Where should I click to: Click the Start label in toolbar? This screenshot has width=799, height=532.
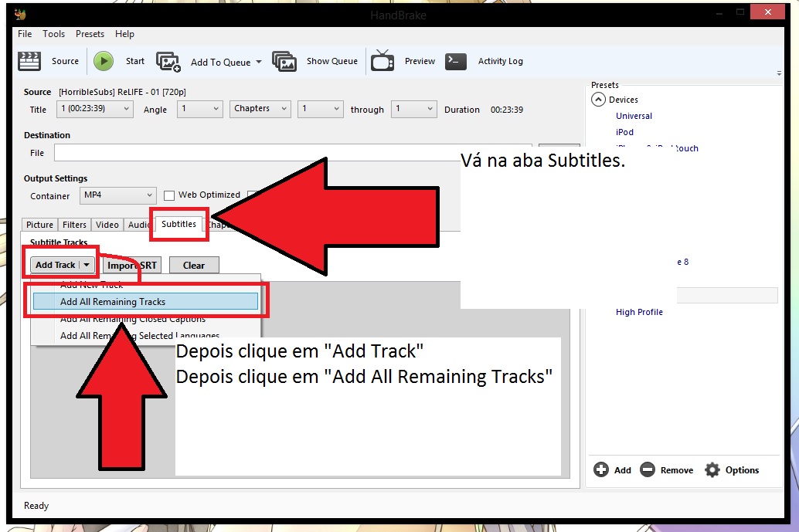pyautogui.click(x=135, y=61)
